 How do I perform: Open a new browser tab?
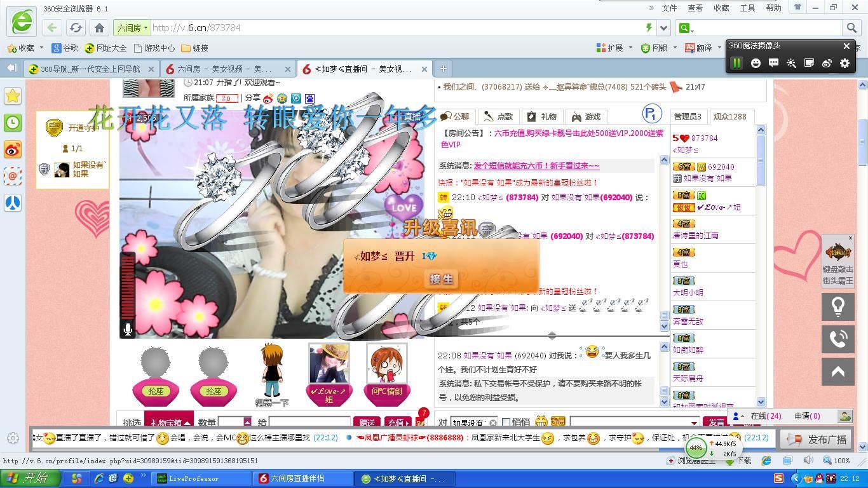coord(444,69)
